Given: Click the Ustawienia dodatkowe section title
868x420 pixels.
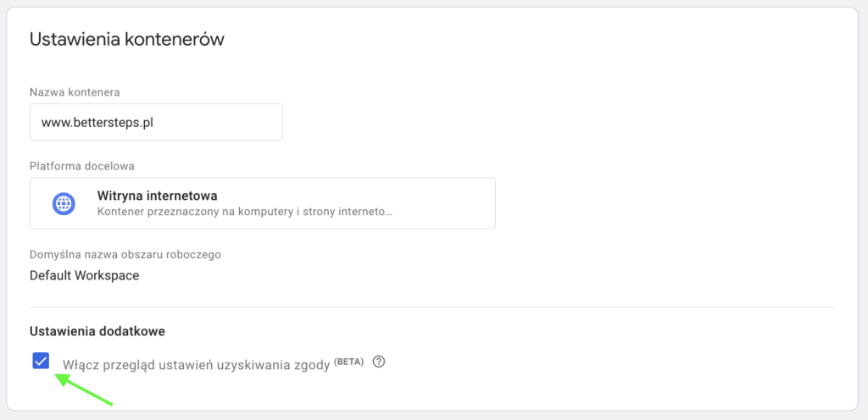Looking at the screenshot, I should 97,332.
